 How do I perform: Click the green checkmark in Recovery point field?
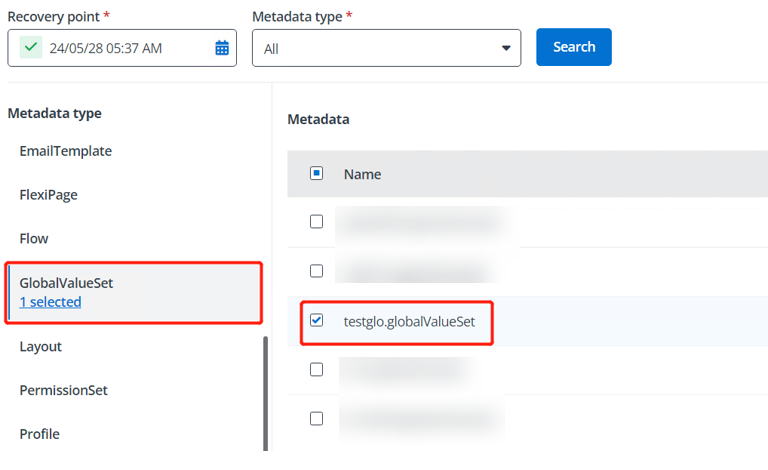[31, 48]
